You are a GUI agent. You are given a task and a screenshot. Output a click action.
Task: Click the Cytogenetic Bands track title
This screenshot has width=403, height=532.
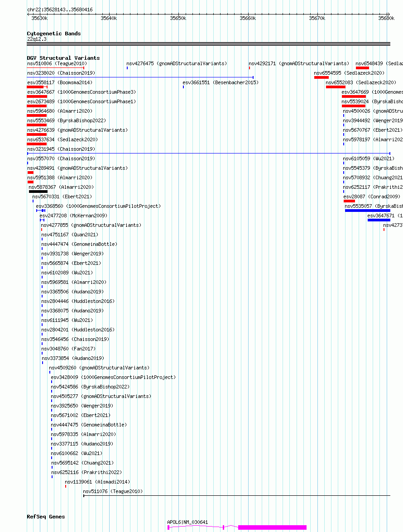pyautogui.click(x=54, y=34)
